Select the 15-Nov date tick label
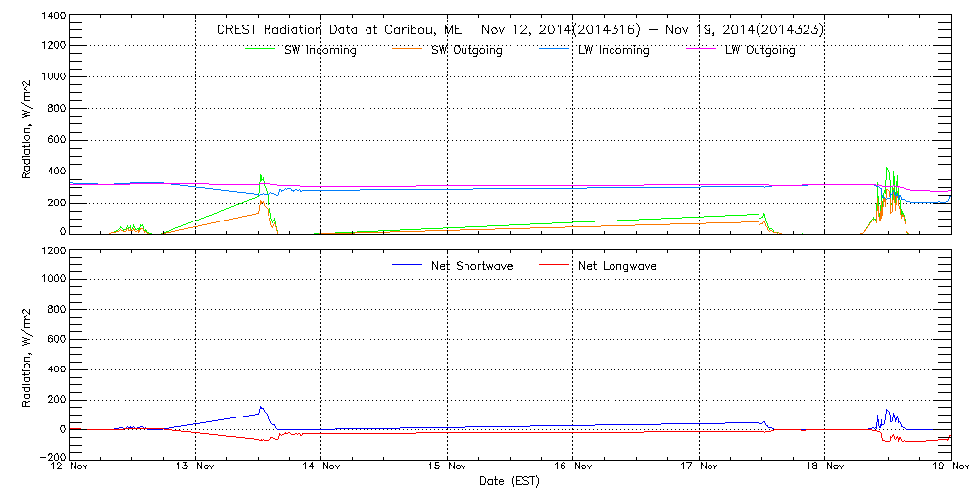Image resolution: width=980 pixels, height=490 pixels. (448, 466)
